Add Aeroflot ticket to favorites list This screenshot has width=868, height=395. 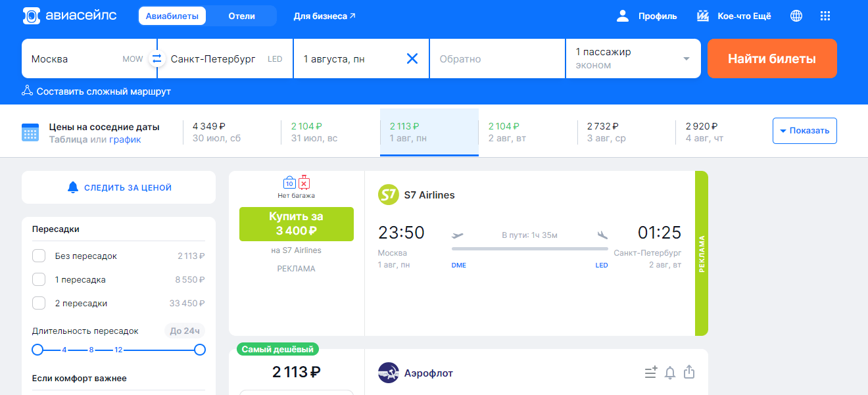[650, 373]
